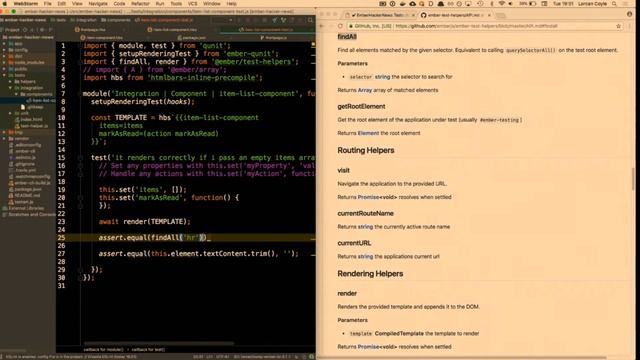Open the VCS menu

[x=192, y=4]
